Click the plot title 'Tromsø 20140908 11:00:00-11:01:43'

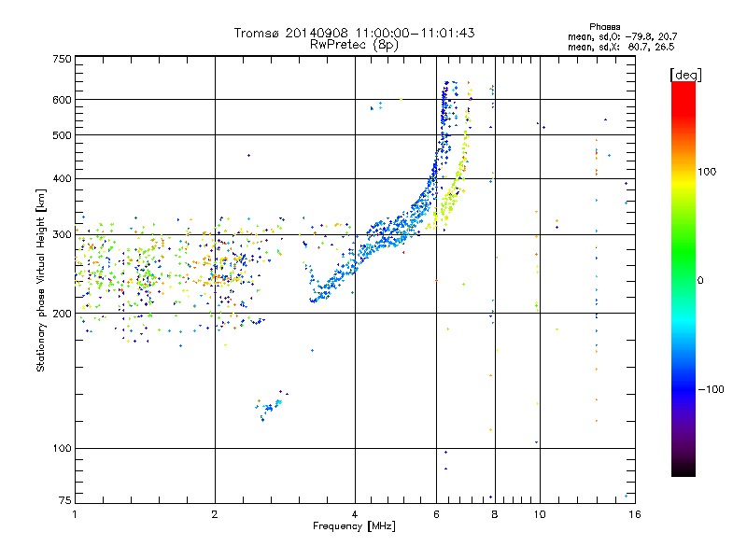click(x=354, y=33)
